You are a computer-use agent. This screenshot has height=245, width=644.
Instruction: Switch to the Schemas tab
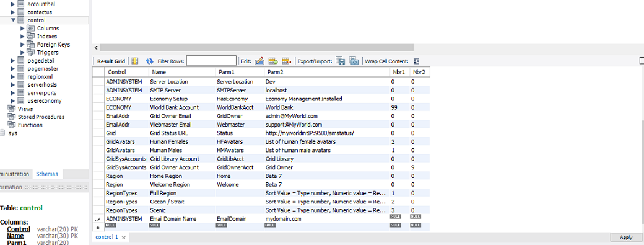tap(47, 174)
